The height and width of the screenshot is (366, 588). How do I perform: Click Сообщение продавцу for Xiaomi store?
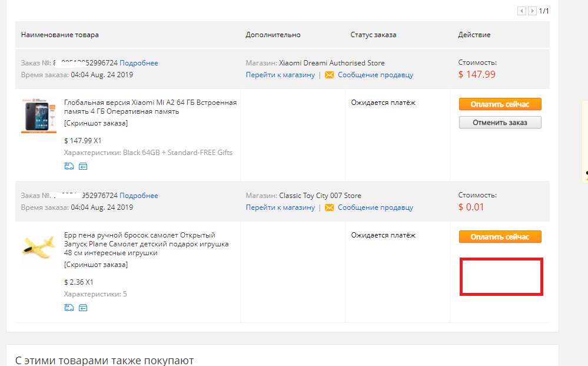(x=376, y=75)
